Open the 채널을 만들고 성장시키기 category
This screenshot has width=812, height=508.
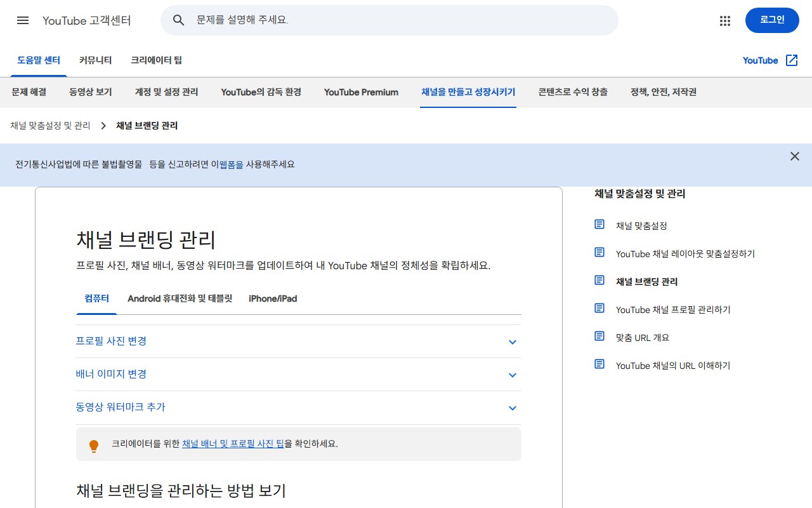click(x=468, y=92)
